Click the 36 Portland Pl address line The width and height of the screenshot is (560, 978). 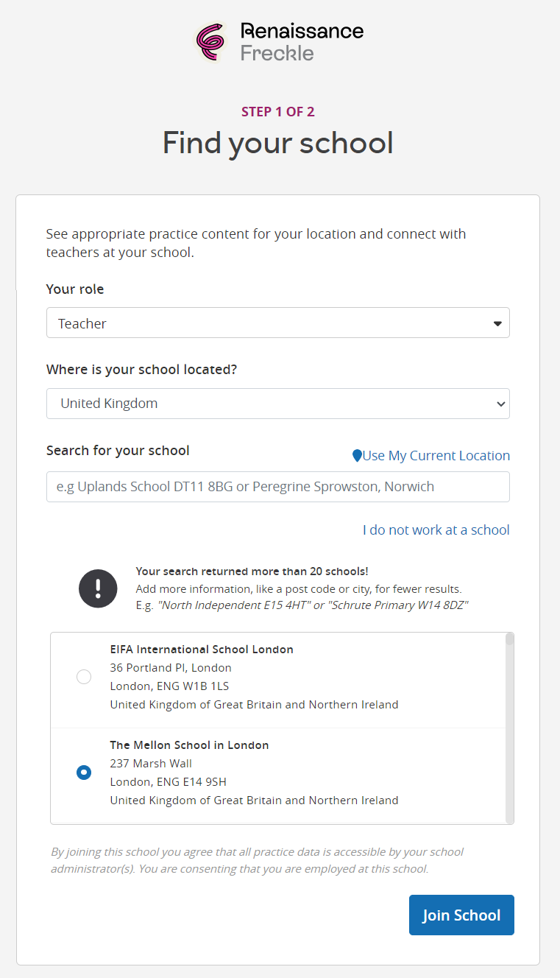[x=171, y=668]
